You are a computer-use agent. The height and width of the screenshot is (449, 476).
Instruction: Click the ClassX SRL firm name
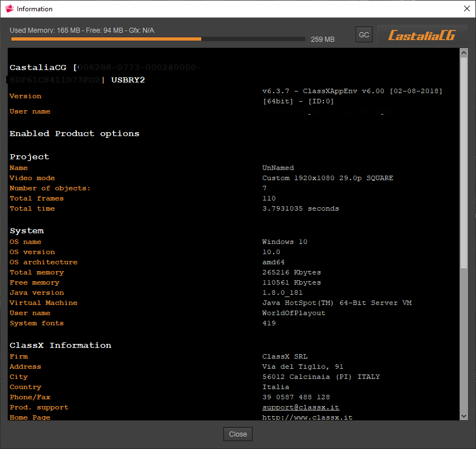[x=285, y=356]
